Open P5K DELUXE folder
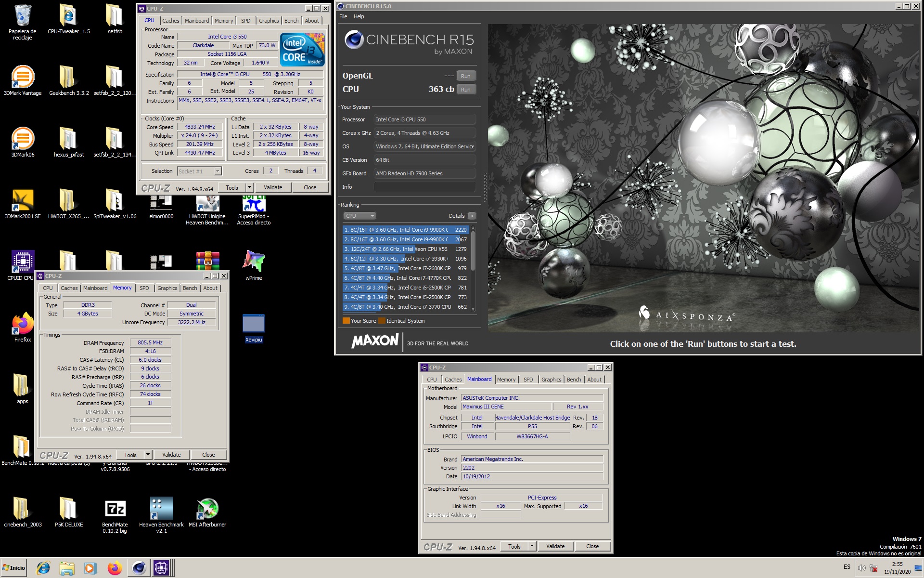The height and width of the screenshot is (578, 924). click(x=69, y=512)
